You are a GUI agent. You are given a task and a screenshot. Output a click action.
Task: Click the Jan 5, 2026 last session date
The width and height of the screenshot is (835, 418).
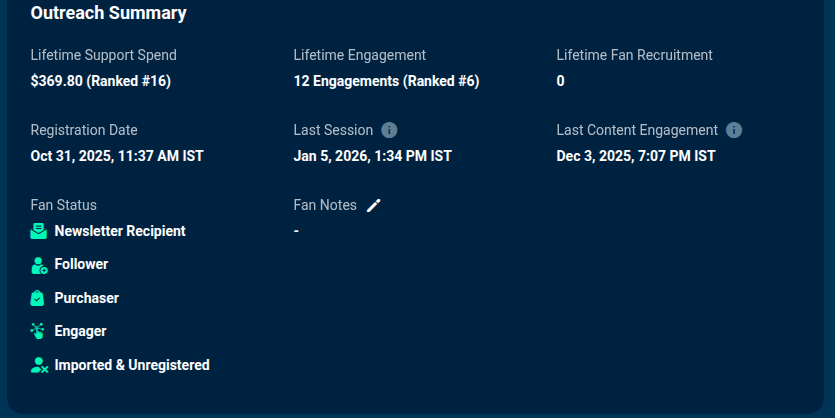[x=373, y=156]
